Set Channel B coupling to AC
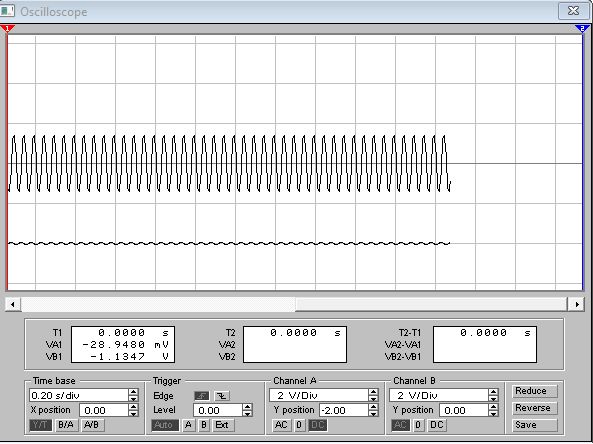Viewport: 593px width, 444px height. coord(400,425)
